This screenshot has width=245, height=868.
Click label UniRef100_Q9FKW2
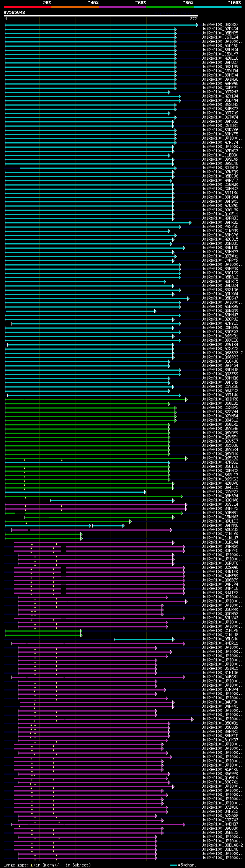pos(220,223)
